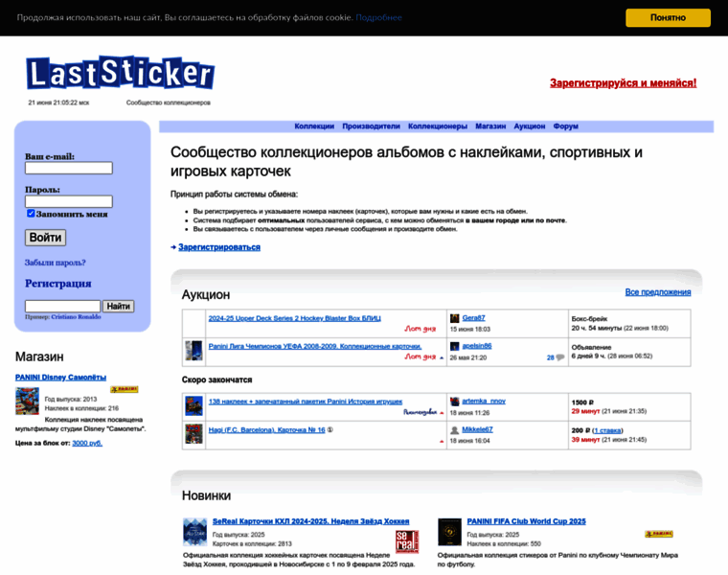728x575 pixels.
Task: Open apelsin86 user profile link
Action: click(x=477, y=346)
